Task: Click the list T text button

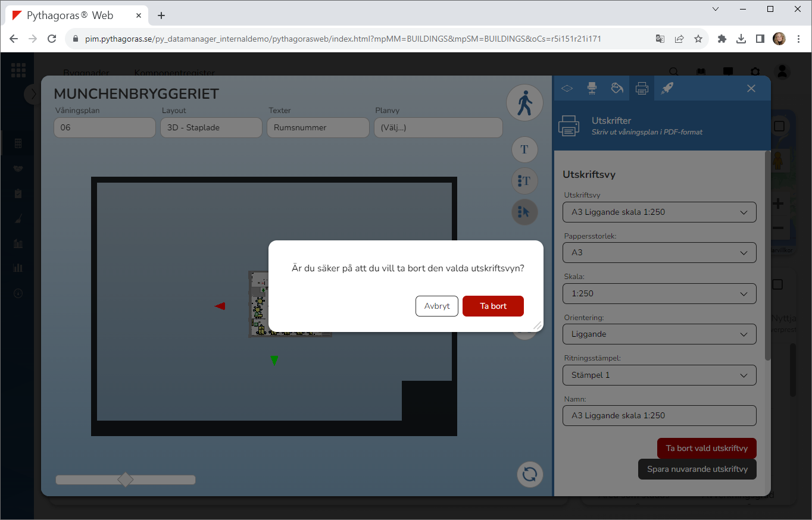Action: [x=524, y=180]
